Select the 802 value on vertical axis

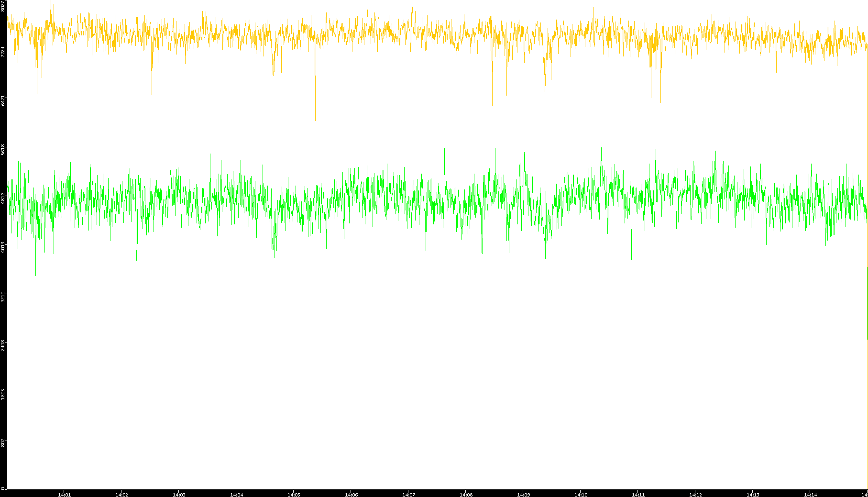(3, 443)
